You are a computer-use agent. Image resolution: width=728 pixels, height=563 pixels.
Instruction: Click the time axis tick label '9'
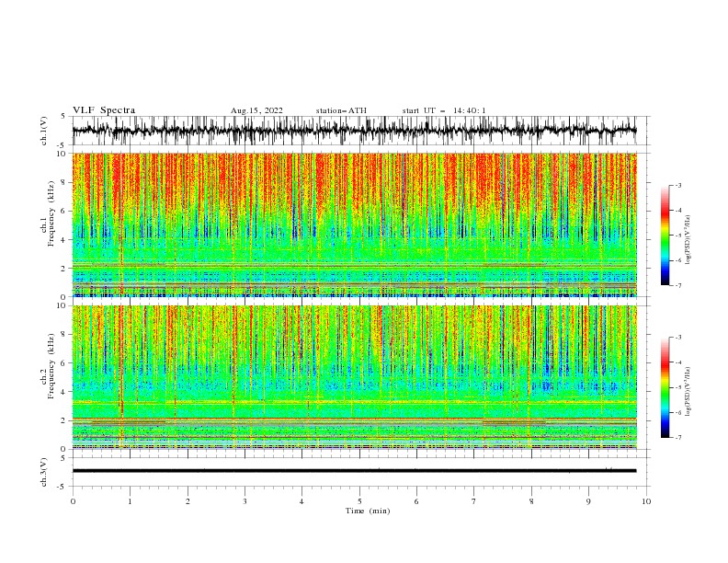588,501
